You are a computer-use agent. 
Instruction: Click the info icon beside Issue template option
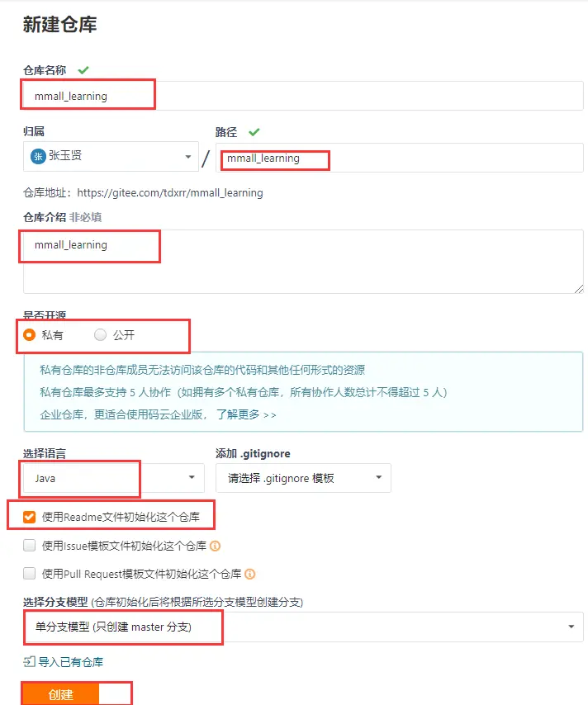tap(215, 546)
